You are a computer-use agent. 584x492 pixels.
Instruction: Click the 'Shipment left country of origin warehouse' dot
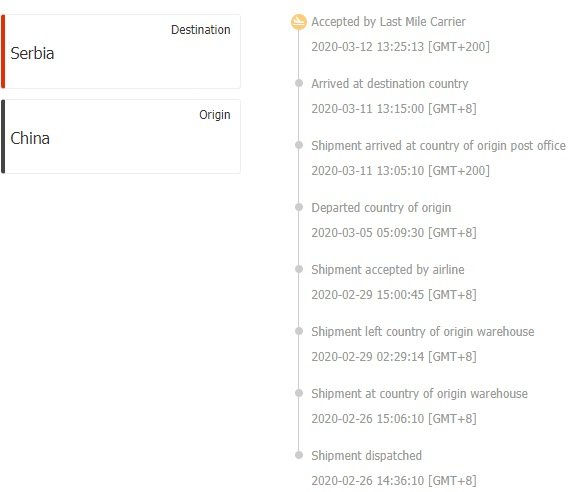coord(299,331)
